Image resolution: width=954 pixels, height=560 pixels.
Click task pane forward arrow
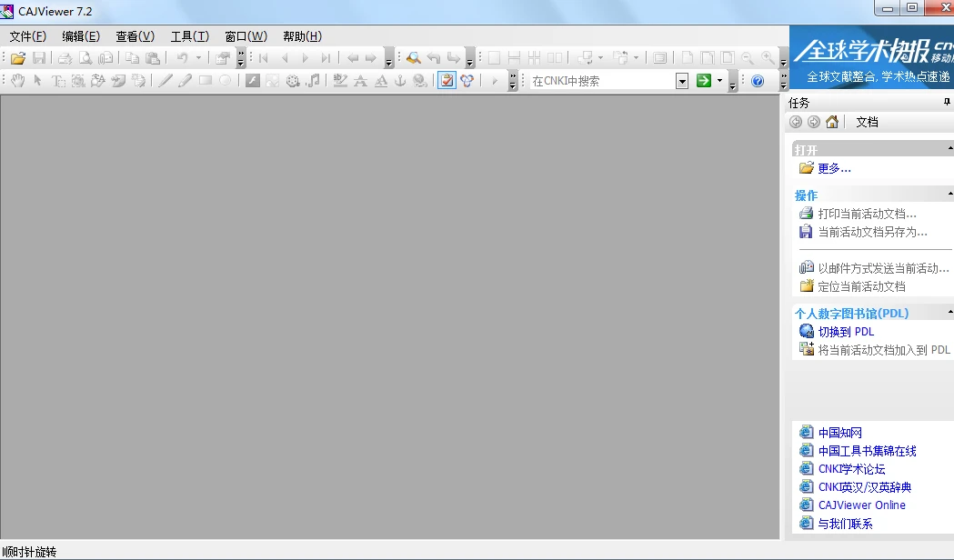[x=813, y=122]
